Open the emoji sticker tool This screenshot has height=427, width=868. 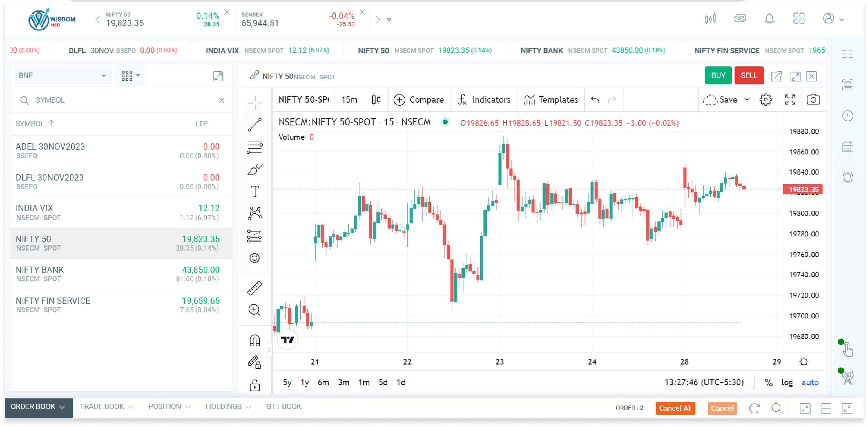(x=255, y=258)
